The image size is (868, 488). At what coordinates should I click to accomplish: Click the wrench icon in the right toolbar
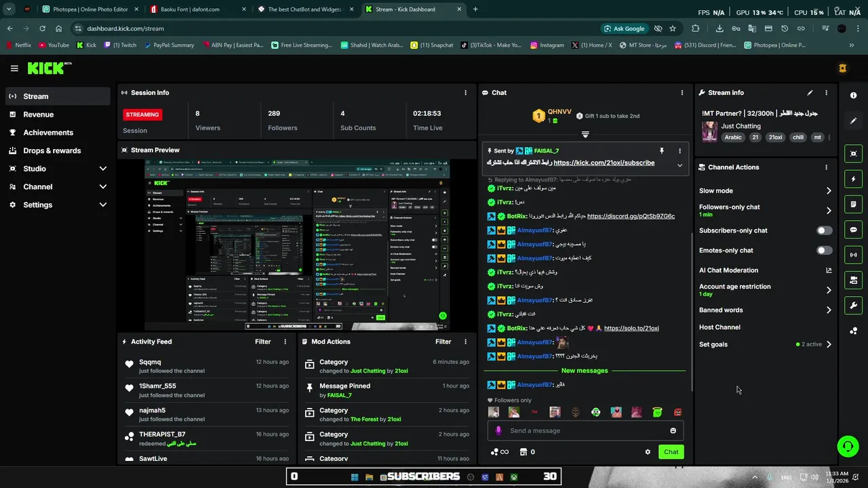[x=853, y=306]
